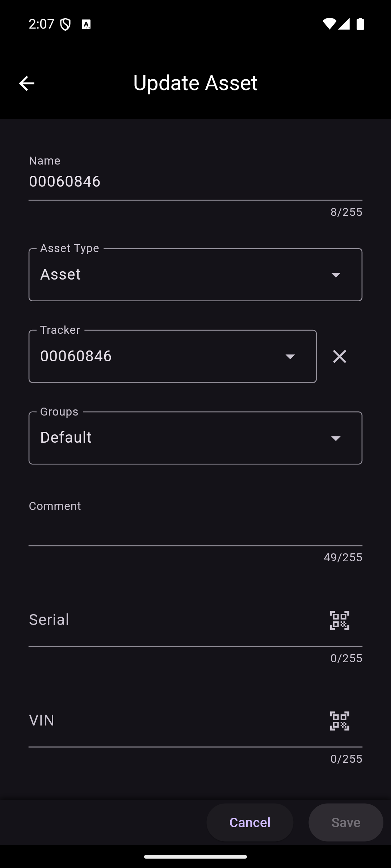Click into the VIN input field
This screenshot has width=391, height=868.
point(174,720)
